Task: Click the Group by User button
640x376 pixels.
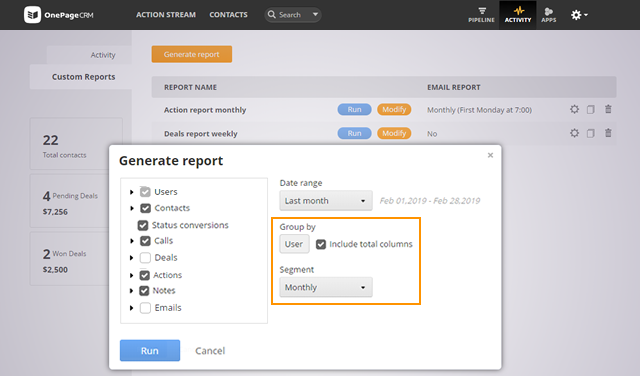Action: (x=294, y=244)
